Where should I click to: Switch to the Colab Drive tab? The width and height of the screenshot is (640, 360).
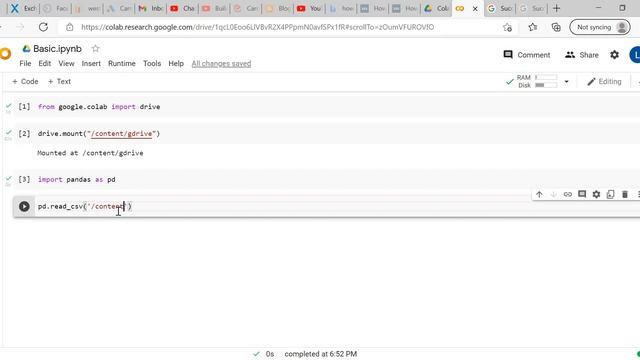(x=436, y=8)
